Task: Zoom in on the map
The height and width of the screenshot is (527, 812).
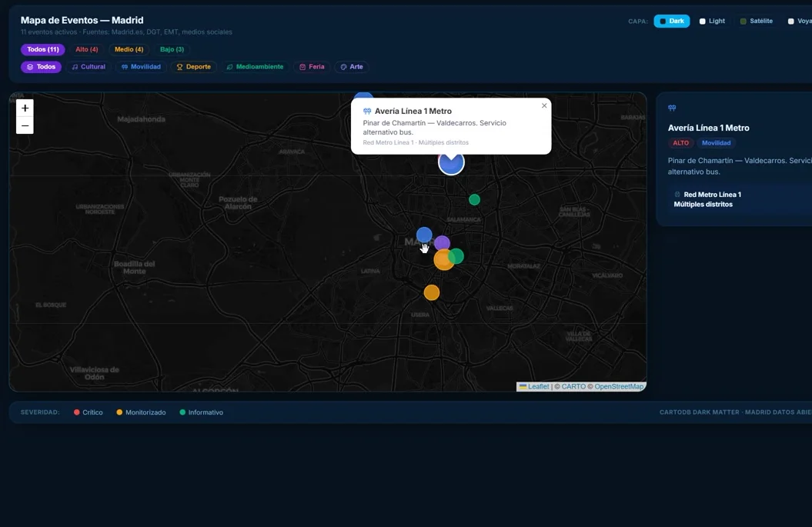Action: point(25,108)
